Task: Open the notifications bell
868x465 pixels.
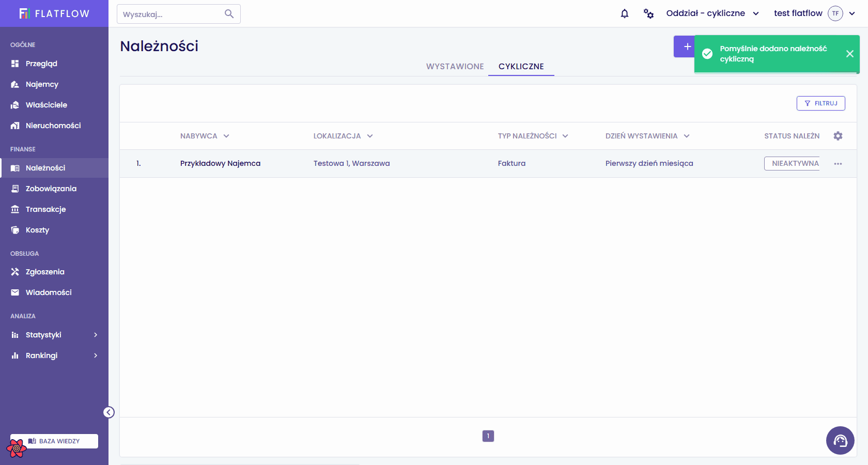Action: click(625, 13)
